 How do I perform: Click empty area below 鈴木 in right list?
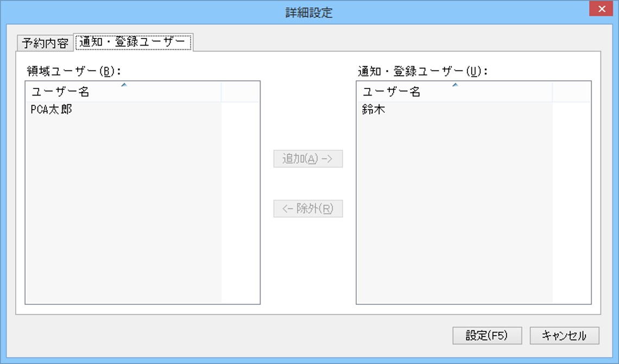click(454, 209)
